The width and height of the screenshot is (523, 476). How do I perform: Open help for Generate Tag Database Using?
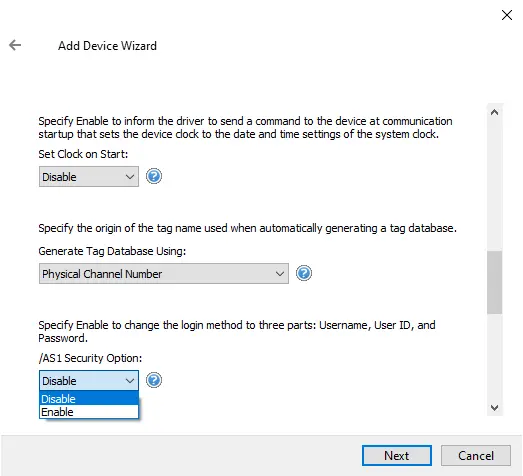click(304, 273)
